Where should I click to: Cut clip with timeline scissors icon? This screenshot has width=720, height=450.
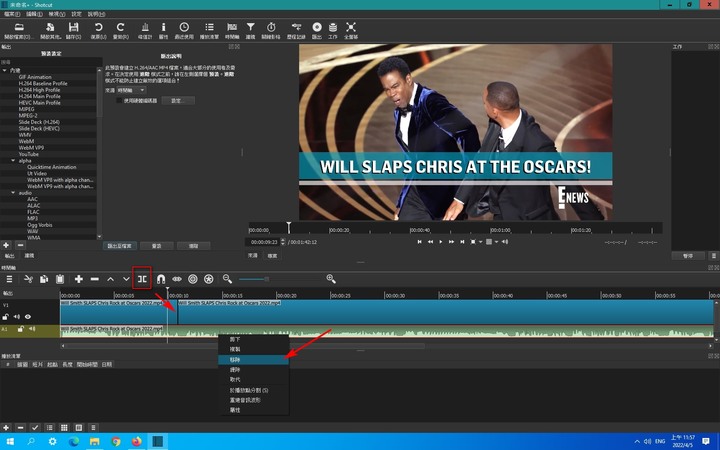tap(28, 279)
